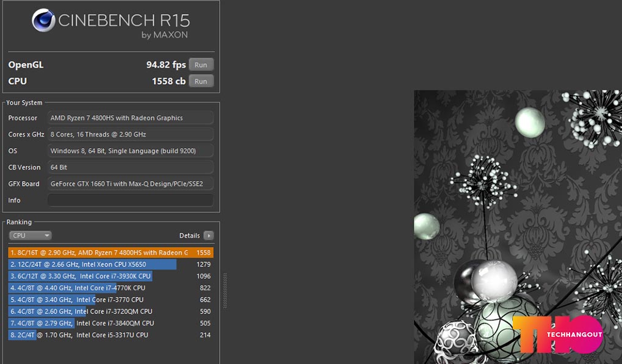
Task: Click the '8 Cores, 16 Threads @ 2.90 GHz' field
Action: click(130, 134)
